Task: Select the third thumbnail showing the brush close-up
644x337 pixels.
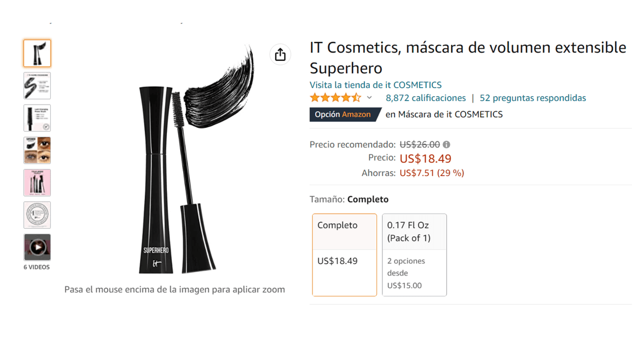Action: point(37,118)
